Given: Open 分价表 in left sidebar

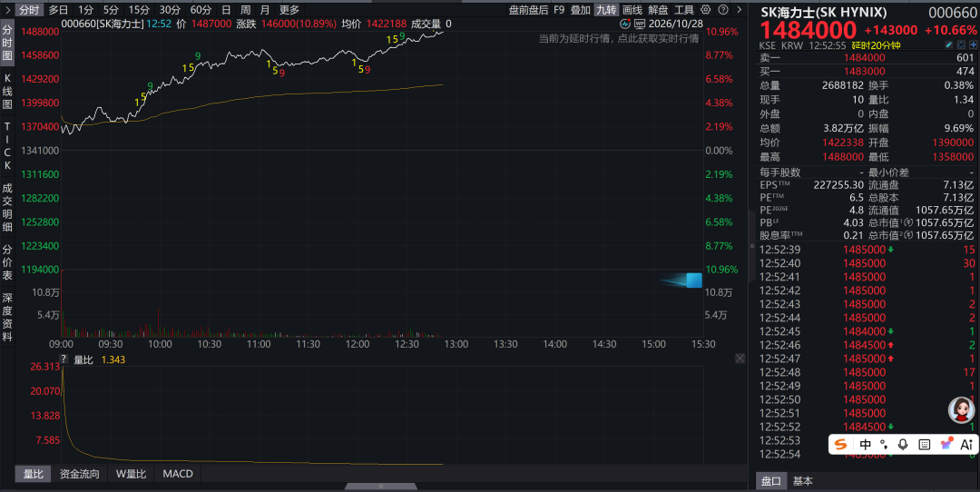Looking at the screenshot, I should [x=7, y=262].
